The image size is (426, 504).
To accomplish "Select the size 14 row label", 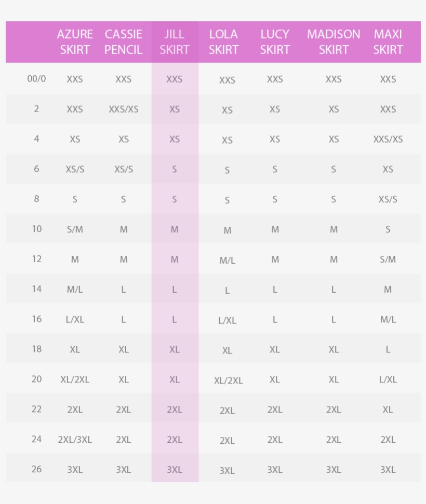I will pyautogui.click(x=36, y=289).
